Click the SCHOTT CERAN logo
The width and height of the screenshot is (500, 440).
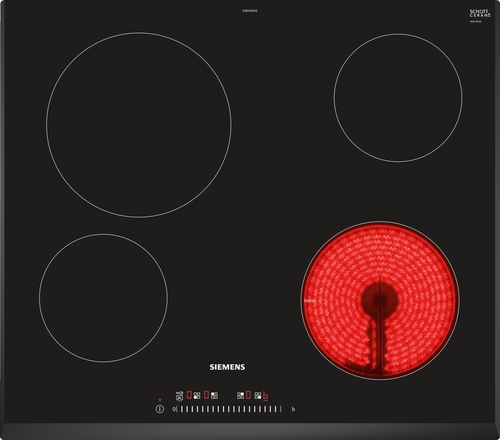tap(480, 13)
